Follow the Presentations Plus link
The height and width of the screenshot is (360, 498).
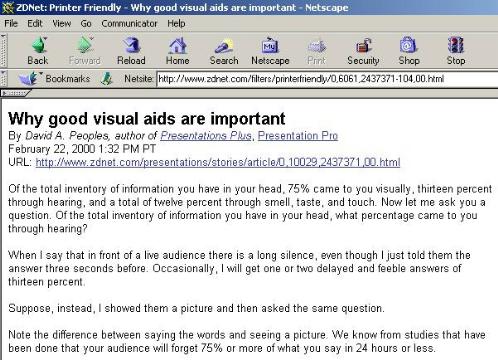click(206, 136)
